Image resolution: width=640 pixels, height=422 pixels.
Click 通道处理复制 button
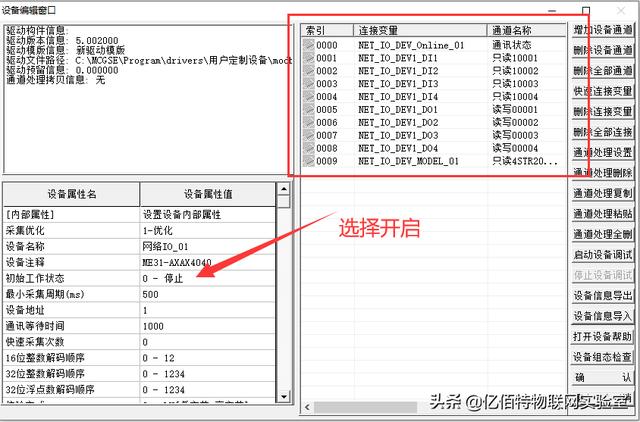(602, 193)
